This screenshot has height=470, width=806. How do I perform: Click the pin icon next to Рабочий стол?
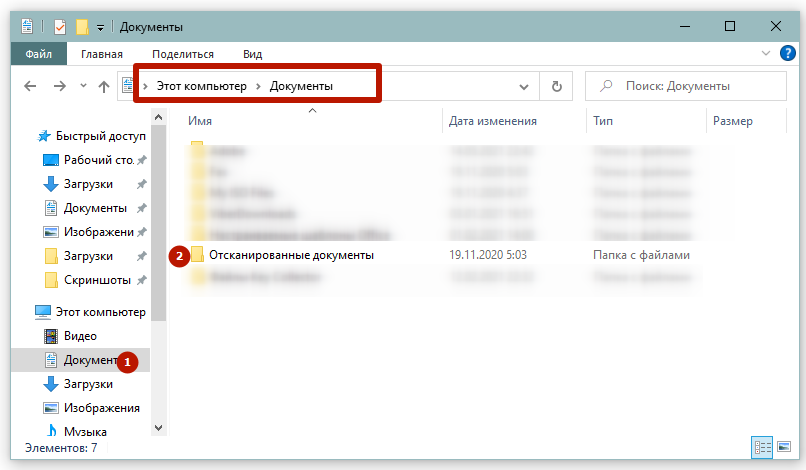141,160
